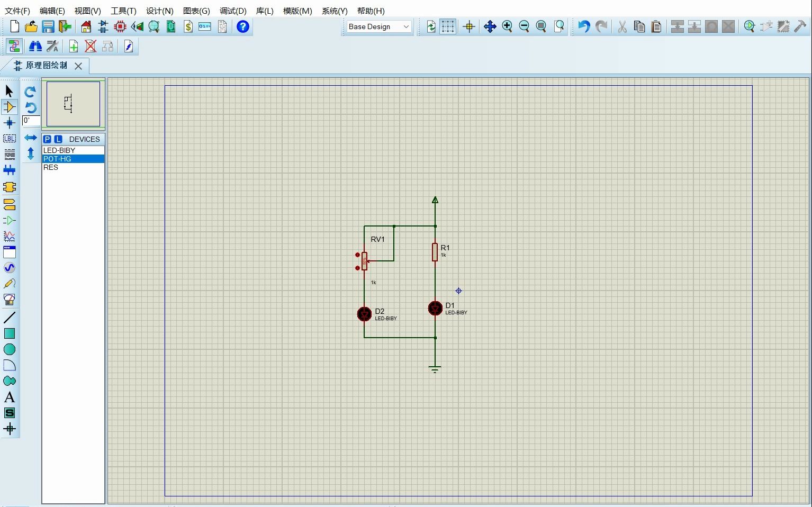Screen dimensions: 812x507
Task: Select the 2D Graphics Box tool
Action: (9, 333)
